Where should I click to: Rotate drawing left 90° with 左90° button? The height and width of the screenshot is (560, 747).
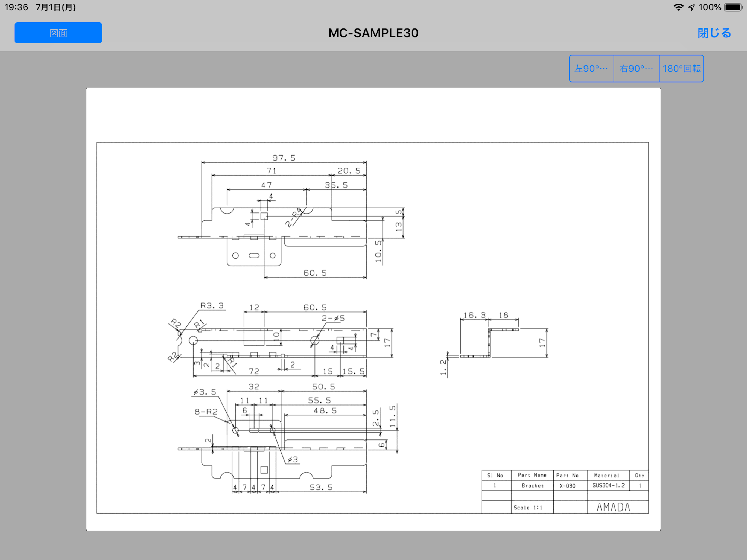click(591, 69)
